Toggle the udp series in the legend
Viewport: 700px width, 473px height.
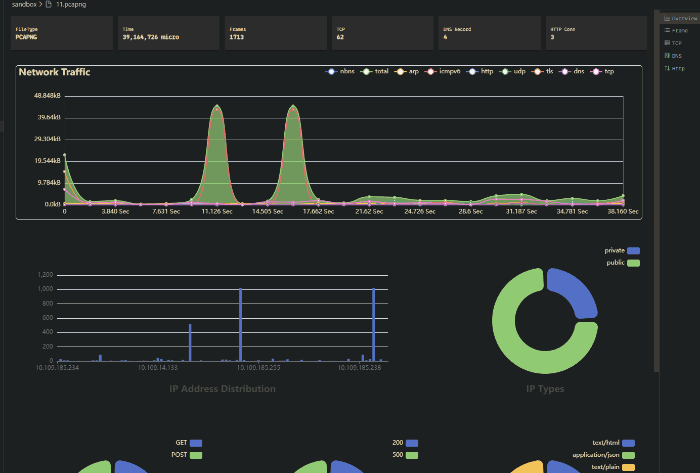click(512, 71)
